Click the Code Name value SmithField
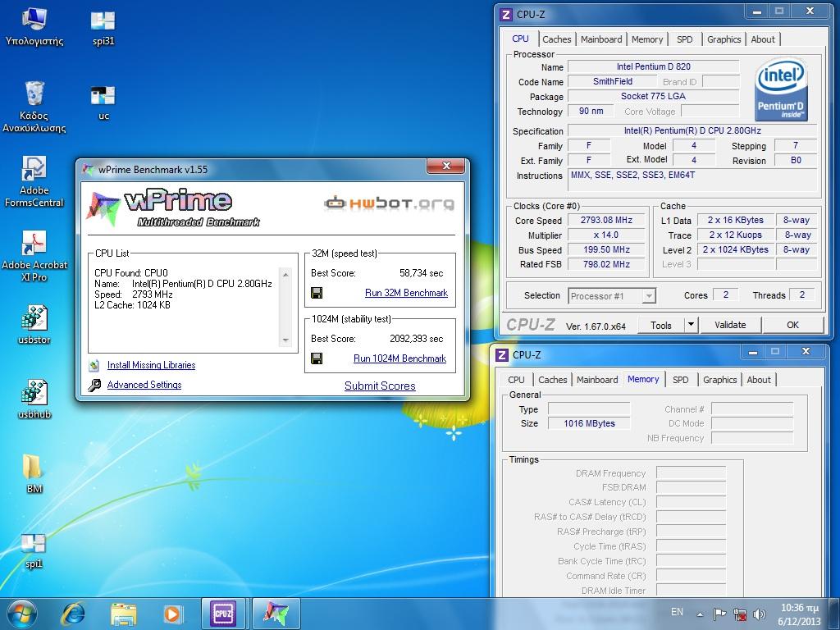840x630 pixels. (x=612, y=81)
